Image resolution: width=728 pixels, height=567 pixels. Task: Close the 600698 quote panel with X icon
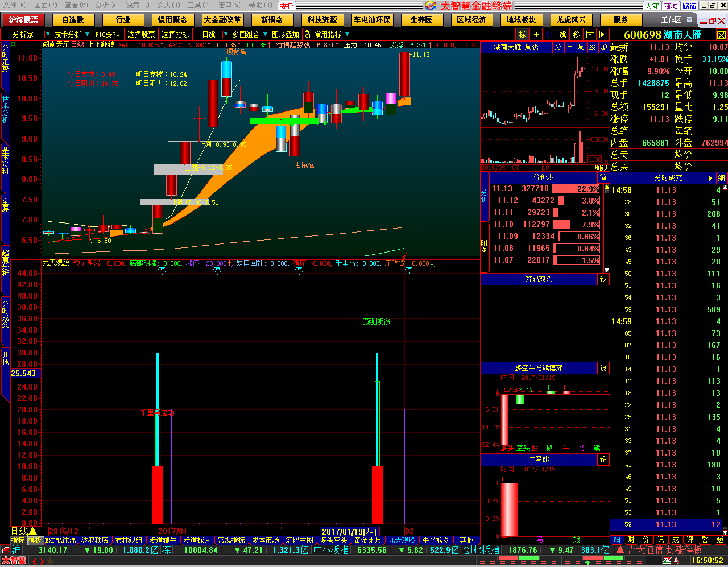(721, 35)
